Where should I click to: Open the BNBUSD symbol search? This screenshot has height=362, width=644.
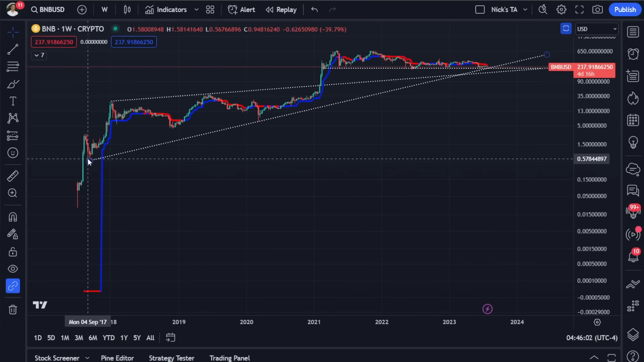tap(48, 9)
